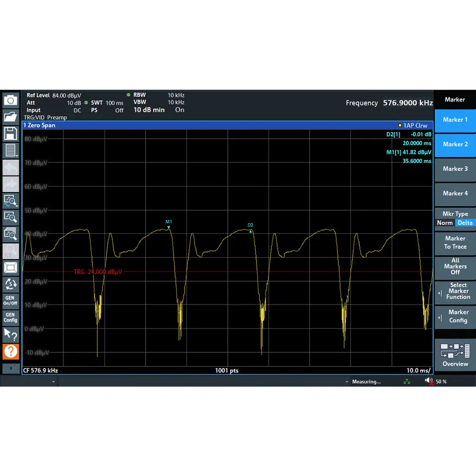Click the Marker menu header

pos(455,99)
